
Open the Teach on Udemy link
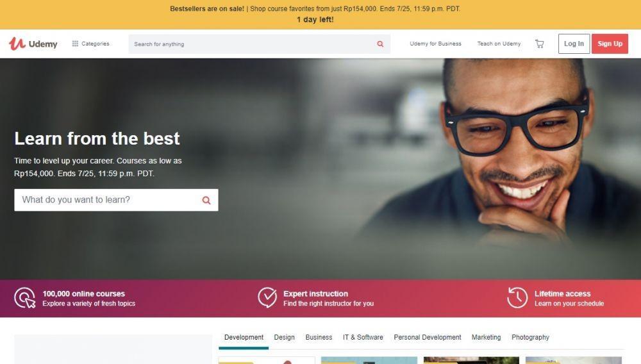click(x=499, y=44)
